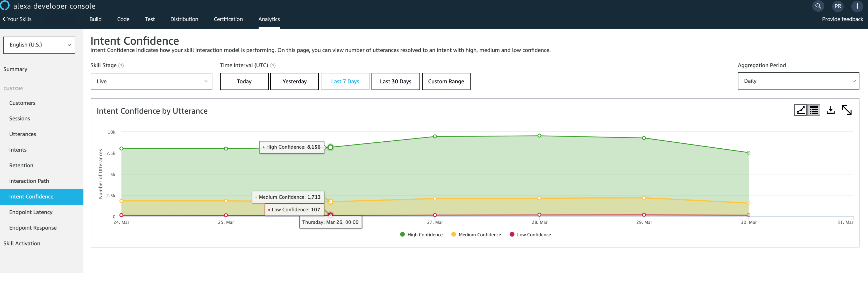Download the Intent Confidence chart data
Viewport: 868px width, 283px height.
(831, 110)
